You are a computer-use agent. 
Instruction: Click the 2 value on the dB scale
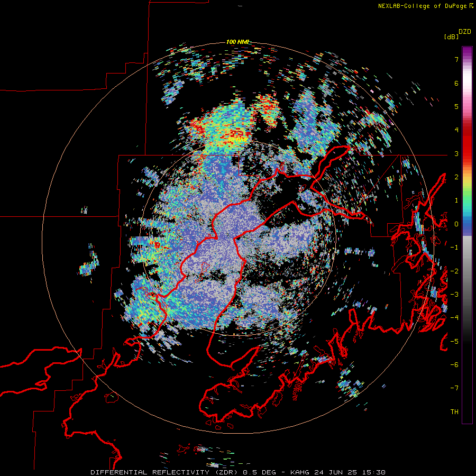point(456,177)
